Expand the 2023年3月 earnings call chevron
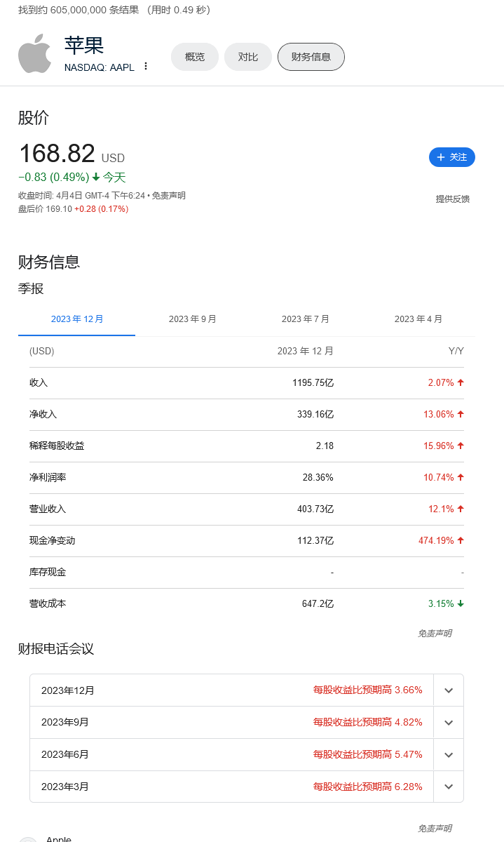 pos(449,787)
